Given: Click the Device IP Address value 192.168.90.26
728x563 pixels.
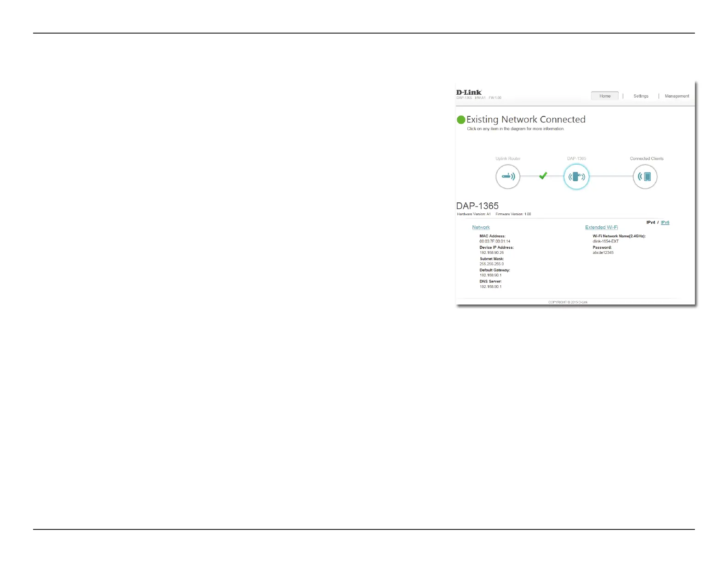Looking at the screenshot, I should pos(491,253).
